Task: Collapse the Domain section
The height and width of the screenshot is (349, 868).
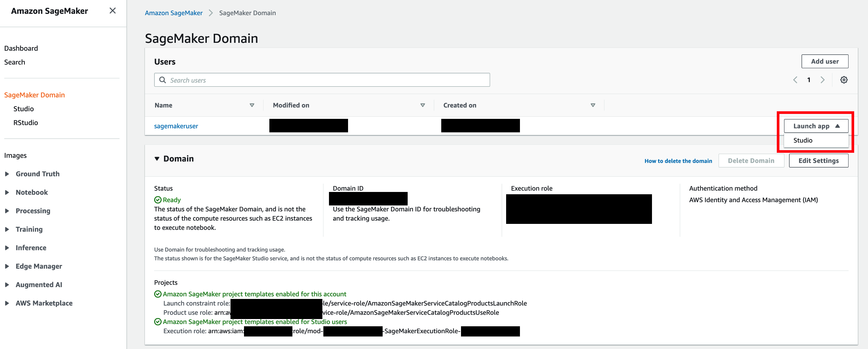Action: [157, 159]
